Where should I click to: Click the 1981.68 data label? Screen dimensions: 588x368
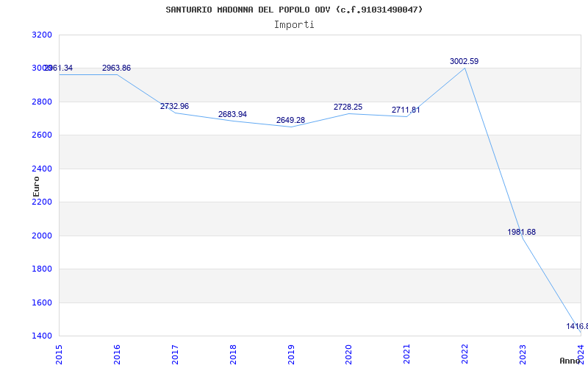point(522,232)
